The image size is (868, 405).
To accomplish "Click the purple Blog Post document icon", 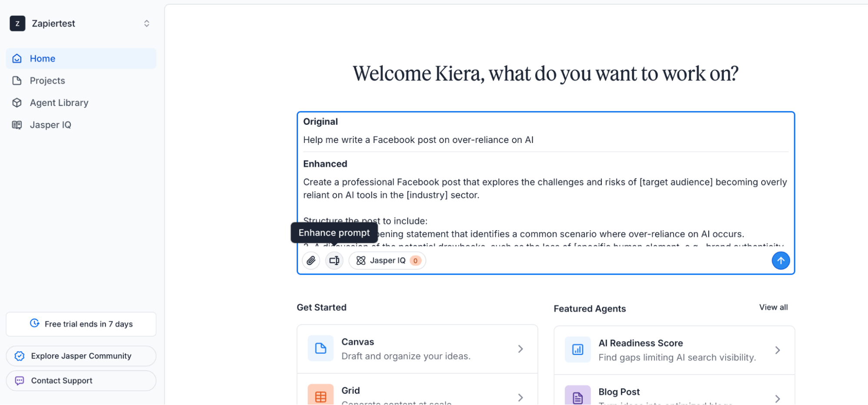I will tap(578, 395).
